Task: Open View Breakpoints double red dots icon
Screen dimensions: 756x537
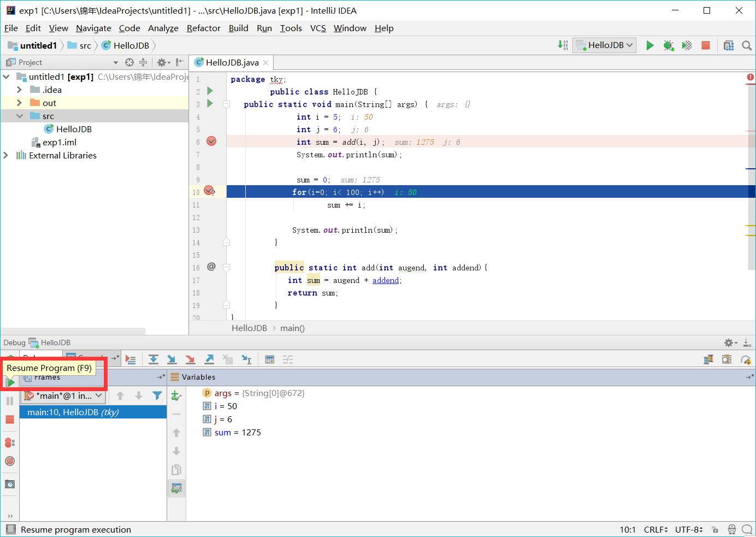Action: click(9, 442)
